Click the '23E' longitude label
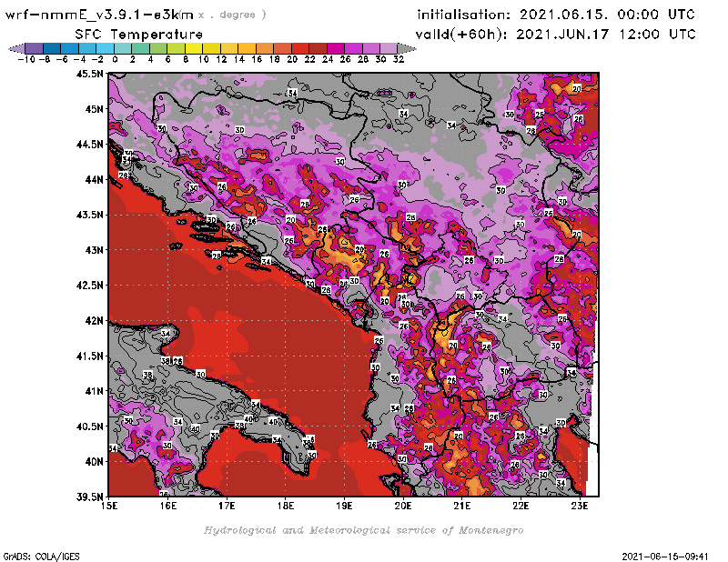 pos(580,506)
